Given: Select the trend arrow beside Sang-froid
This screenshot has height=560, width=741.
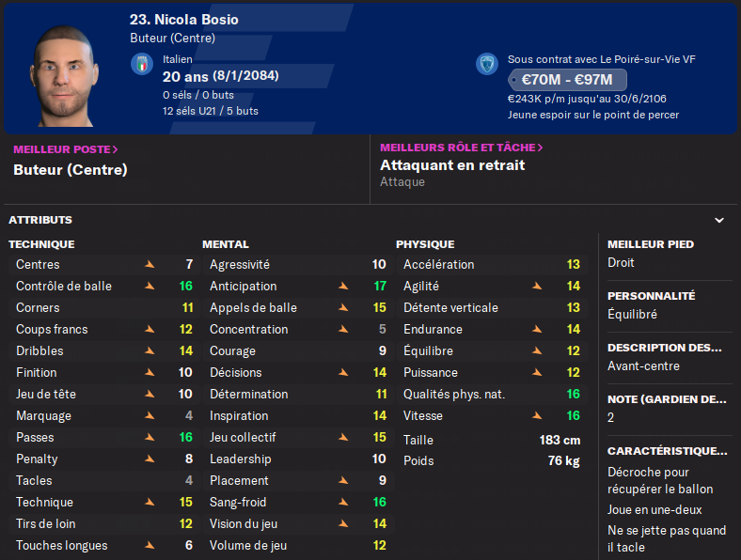Looking at the screenshot, I should click(x=343, y=503).
